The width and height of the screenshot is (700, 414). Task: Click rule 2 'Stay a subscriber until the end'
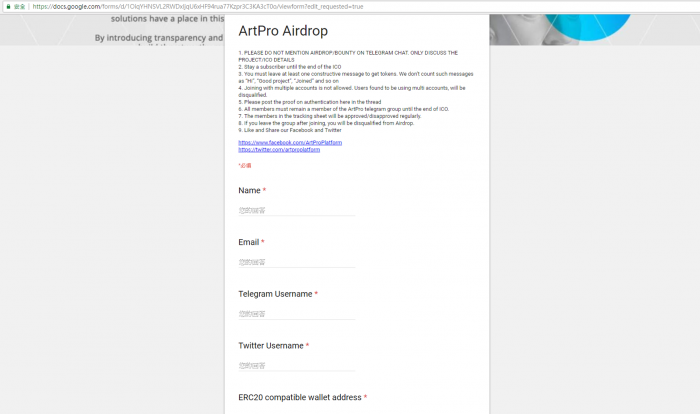290,67
